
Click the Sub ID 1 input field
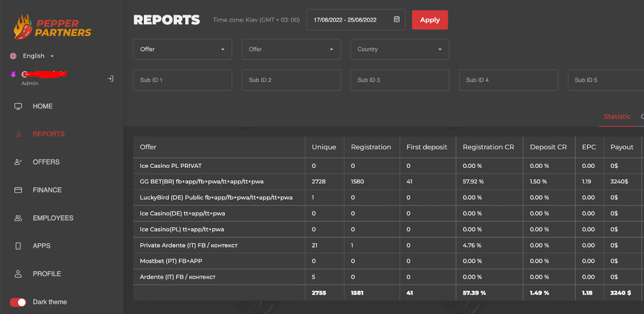183,80
